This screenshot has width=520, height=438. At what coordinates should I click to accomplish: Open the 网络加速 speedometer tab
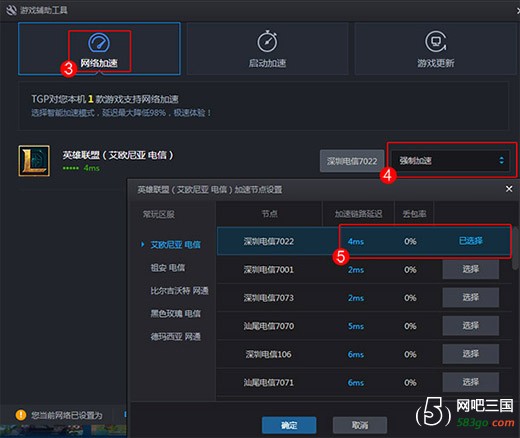click(x=99, y=49)
